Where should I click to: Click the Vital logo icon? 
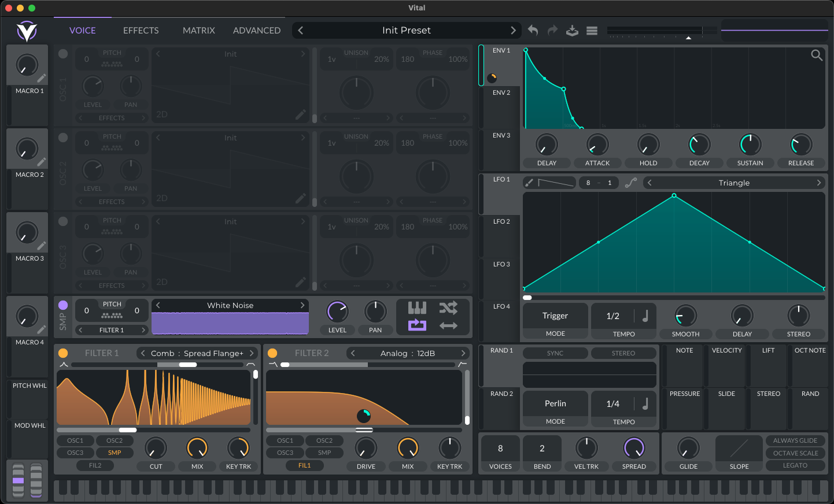tap(27, 31)
